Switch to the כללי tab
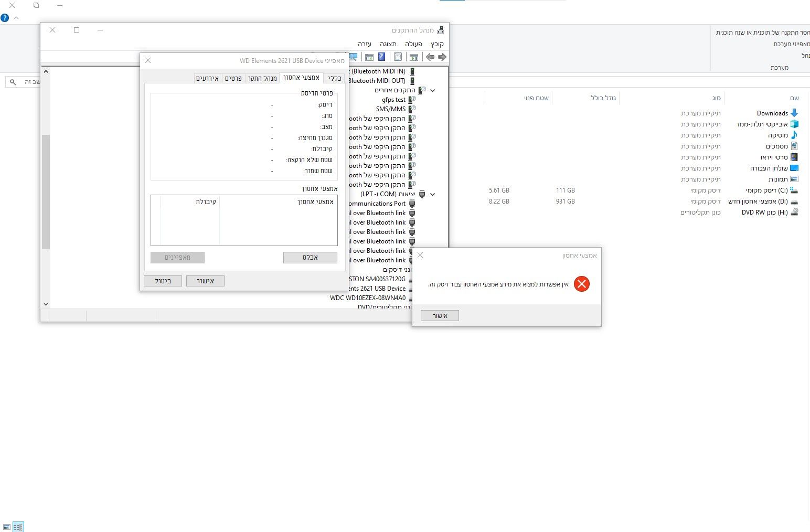Screen dimensions: 810x532 pos(334,78)
